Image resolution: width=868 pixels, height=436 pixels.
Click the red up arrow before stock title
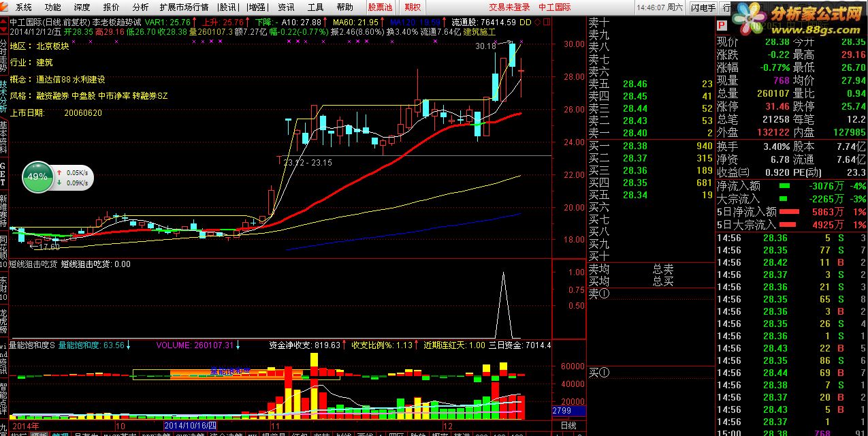(3, 22)
